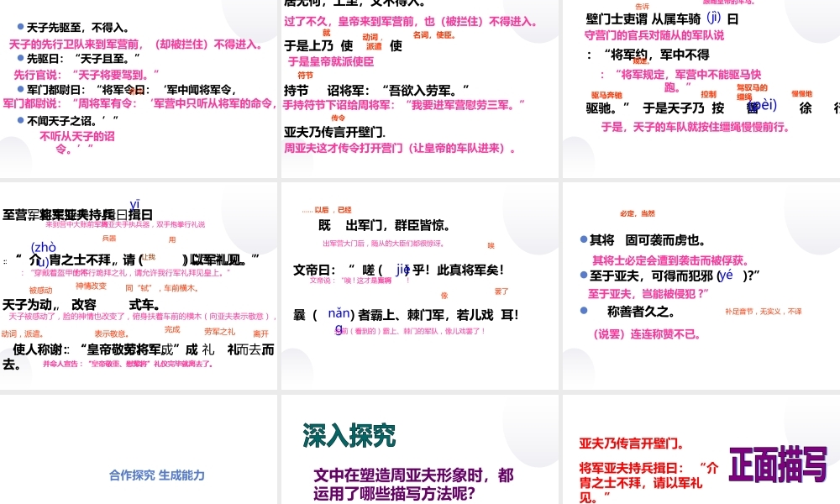Select the orange annotation 控制
This screenshot has width=840, height=504.
pos(708,94)
